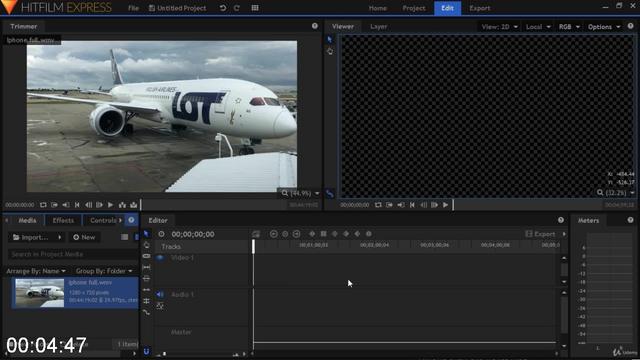Viewport: 640px width, 360px height.
Task: Toggle loop playback in the Trimmer
Action: point(43,205)
